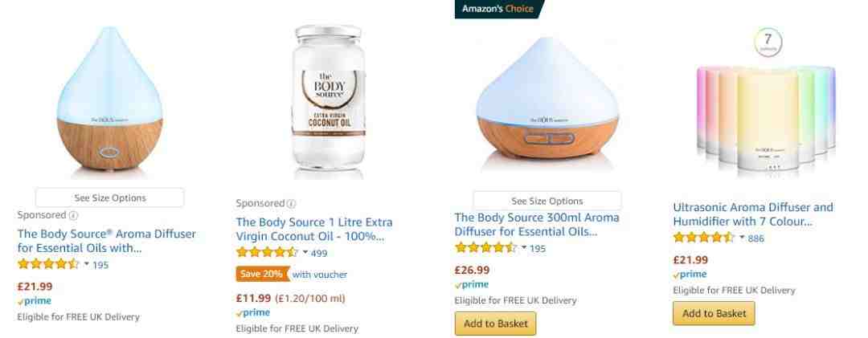Open See Size Options for first diffuser
The image size is (868, 338).
pos(109,198)
